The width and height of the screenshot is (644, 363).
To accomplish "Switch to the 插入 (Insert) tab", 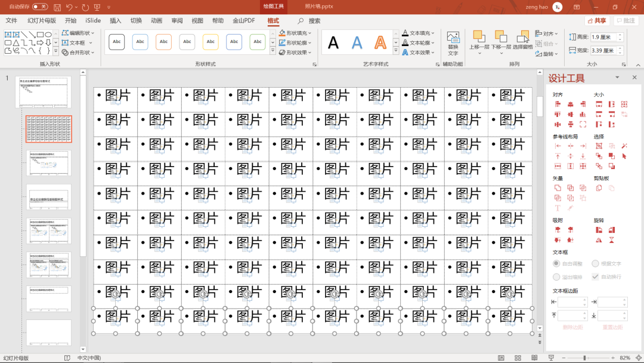I will (x=116, y=20).
